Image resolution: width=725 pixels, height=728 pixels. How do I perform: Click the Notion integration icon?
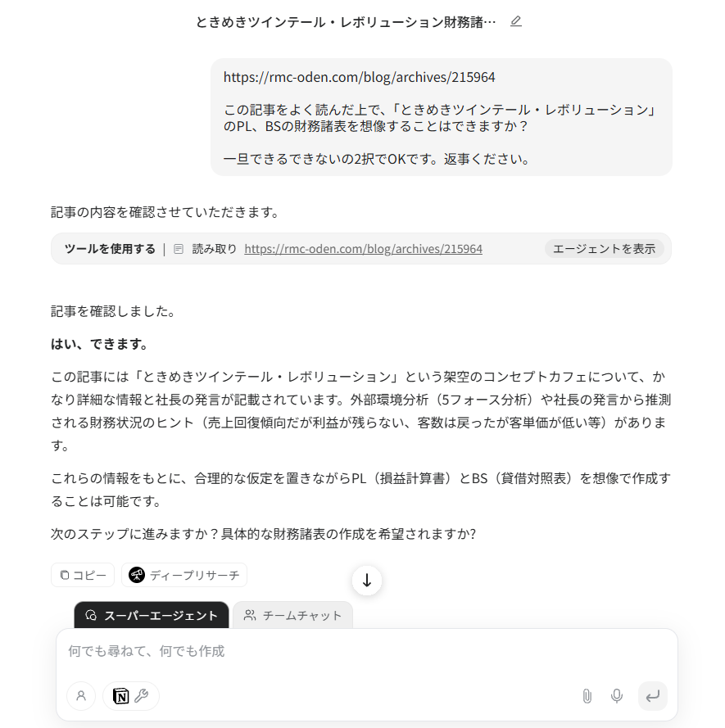click(120, 696)
